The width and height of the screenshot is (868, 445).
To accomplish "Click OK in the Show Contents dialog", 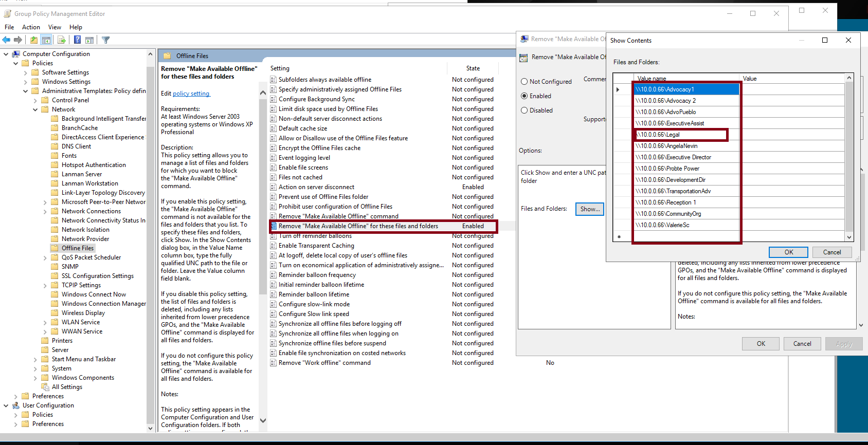I will click(x=788, y=252).
